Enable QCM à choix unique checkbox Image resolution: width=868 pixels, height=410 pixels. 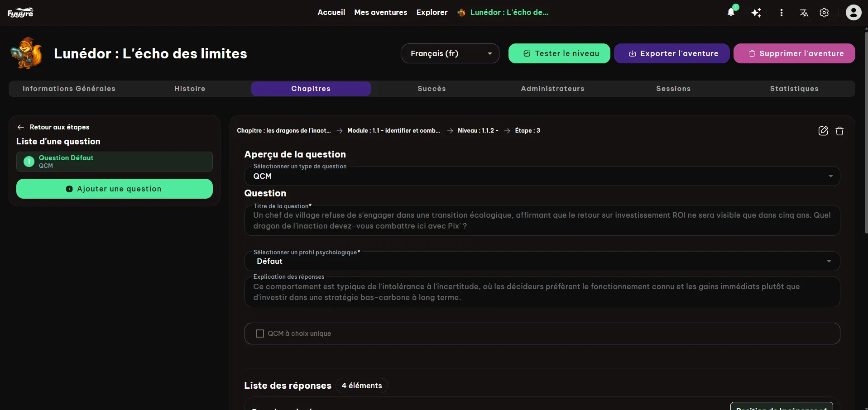coord(260,334)
